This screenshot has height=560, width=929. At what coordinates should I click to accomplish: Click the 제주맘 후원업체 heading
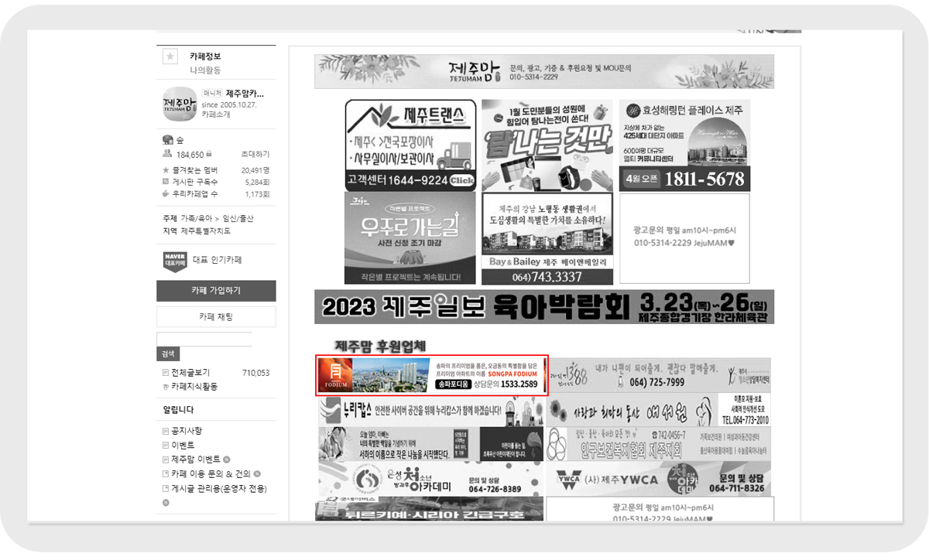pos(381,345)
